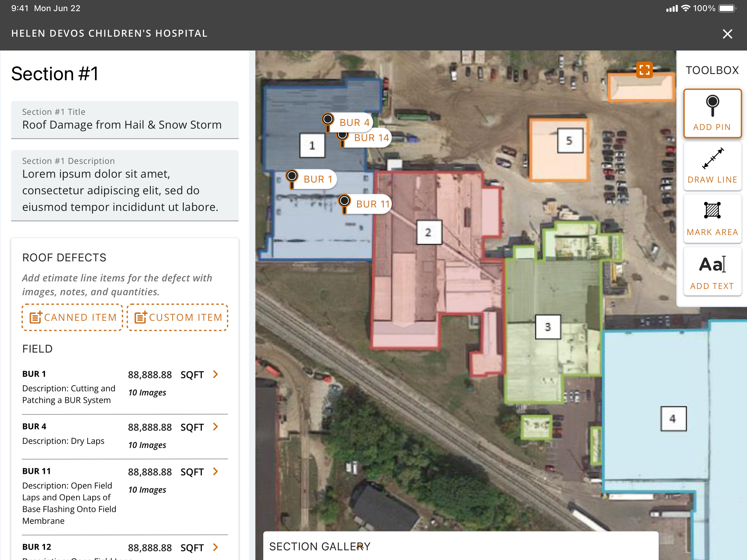Screen dimensions: 747x560
Task: Select the BUR 11 defect title
Action: point(36,471)
